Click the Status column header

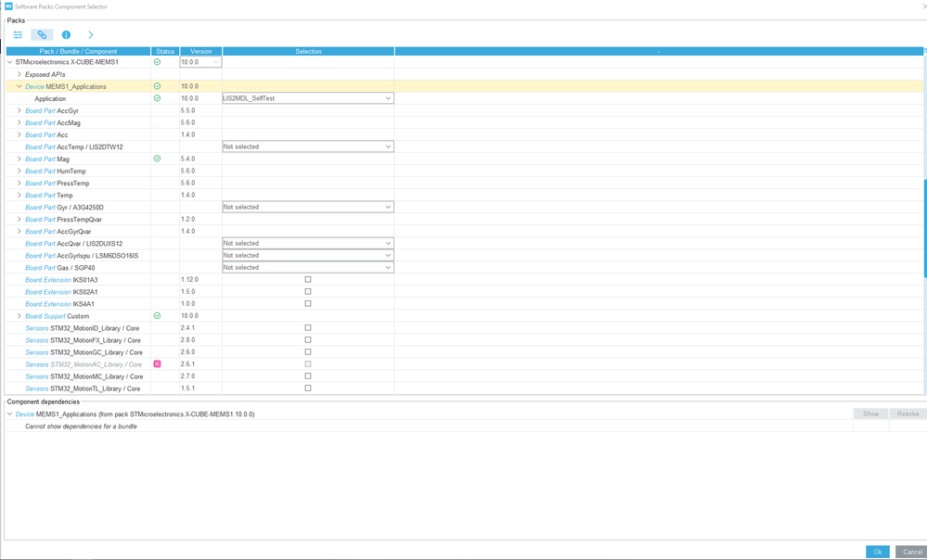click(165, 51)
